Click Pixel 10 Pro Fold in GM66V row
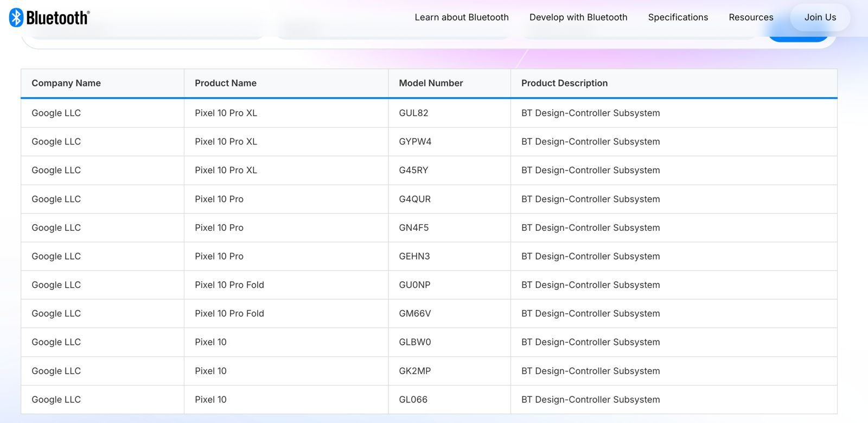868x423 pixels. [x=229, y=314]
